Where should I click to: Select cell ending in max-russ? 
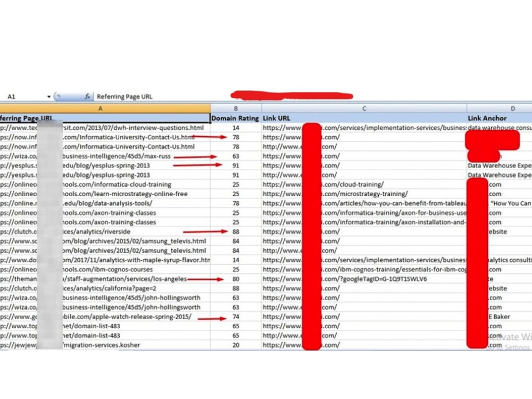[x=105, y=156]
